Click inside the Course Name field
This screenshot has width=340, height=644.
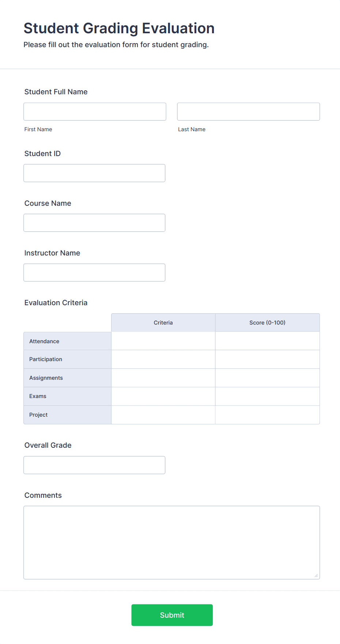coord(94,222)
